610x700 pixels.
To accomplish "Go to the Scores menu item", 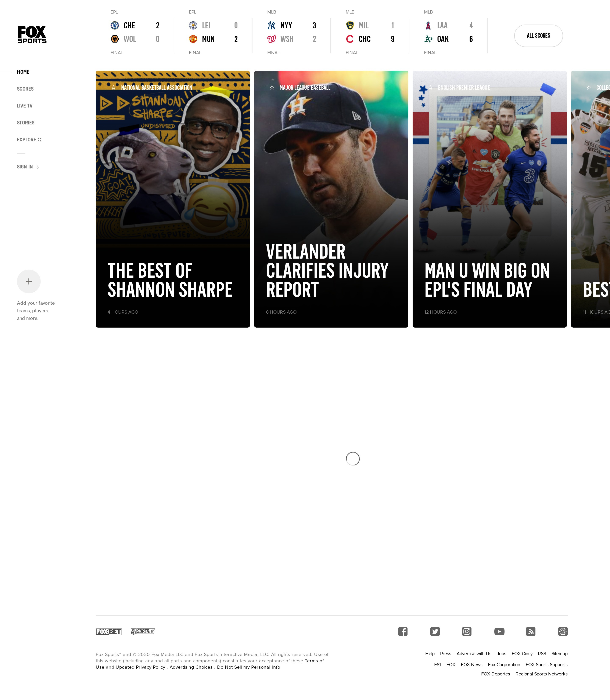I will (25, 89).
